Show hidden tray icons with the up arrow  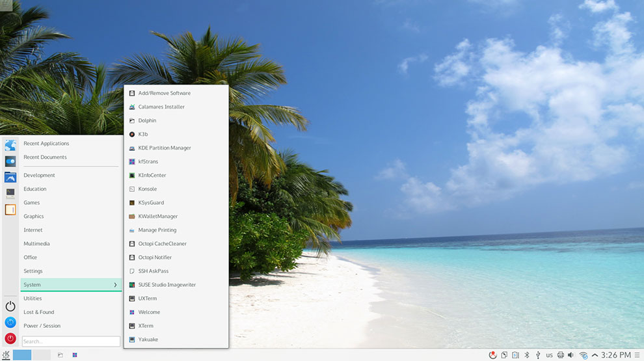[595, 355]
